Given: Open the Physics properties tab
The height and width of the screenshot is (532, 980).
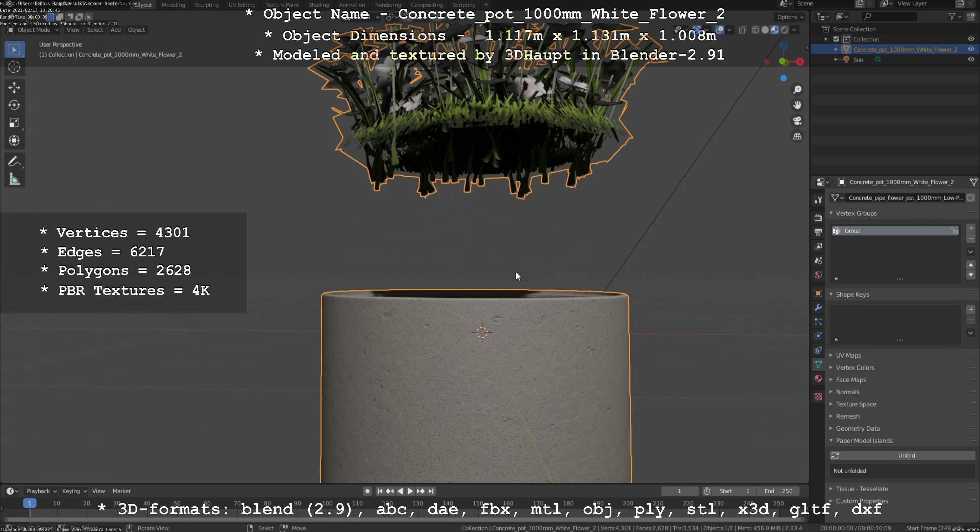Looking at the screenshot, I should point(818,336).
